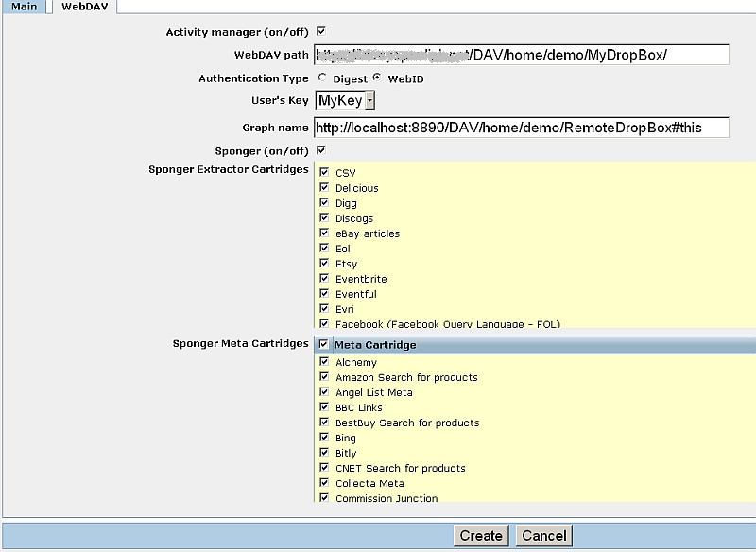Click the Graph name text field
The height and width of the screenshot is (552, 756).
pos(522,128)
